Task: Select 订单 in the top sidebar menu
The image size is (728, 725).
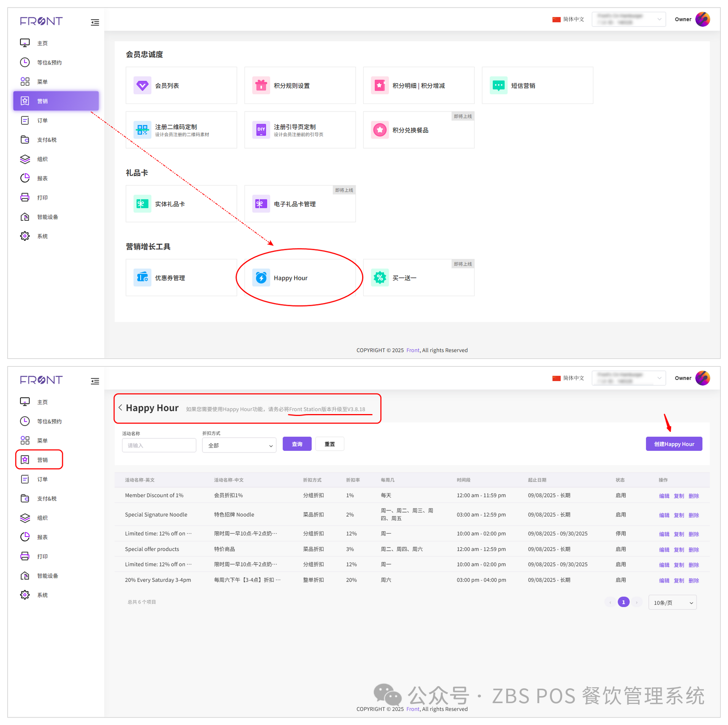Action: 42,120
